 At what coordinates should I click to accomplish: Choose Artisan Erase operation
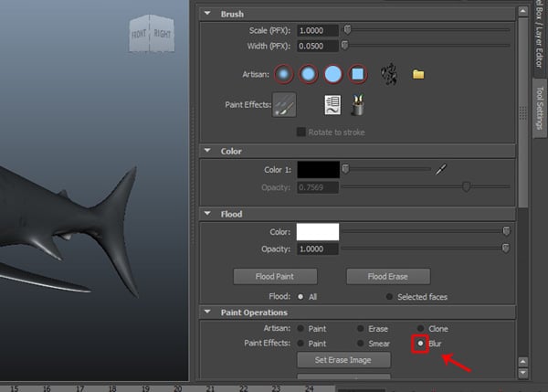coord(361,328)
